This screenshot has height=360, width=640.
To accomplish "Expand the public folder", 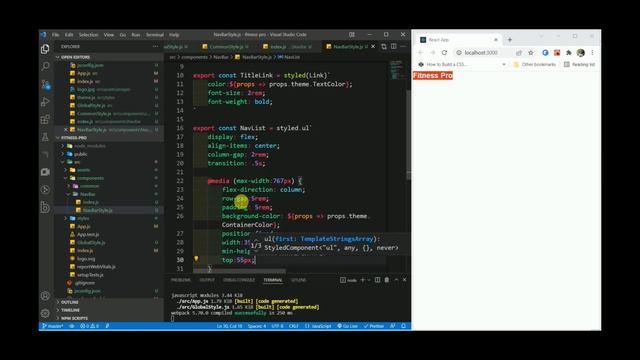I will (81, 154).
